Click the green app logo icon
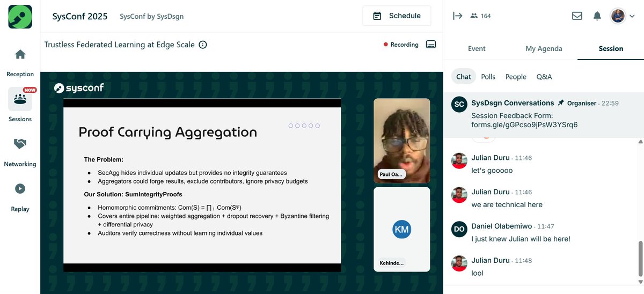Screen dimensions: 644x294 tap(20, 17)
